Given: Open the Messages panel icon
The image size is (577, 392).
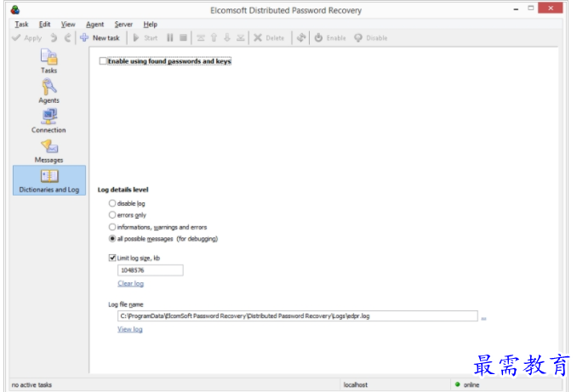Looking at the screenshot, I should coord(49,151).
